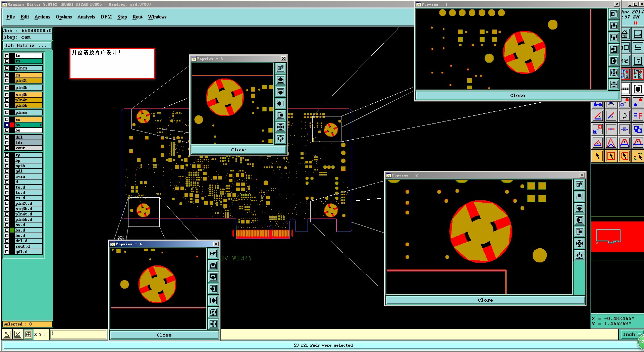The height and width of the screenshot is (352, 644).
Task: Click the 1:2 zoom scale icon
Action: pyautogui.click(x=625, y=61)
